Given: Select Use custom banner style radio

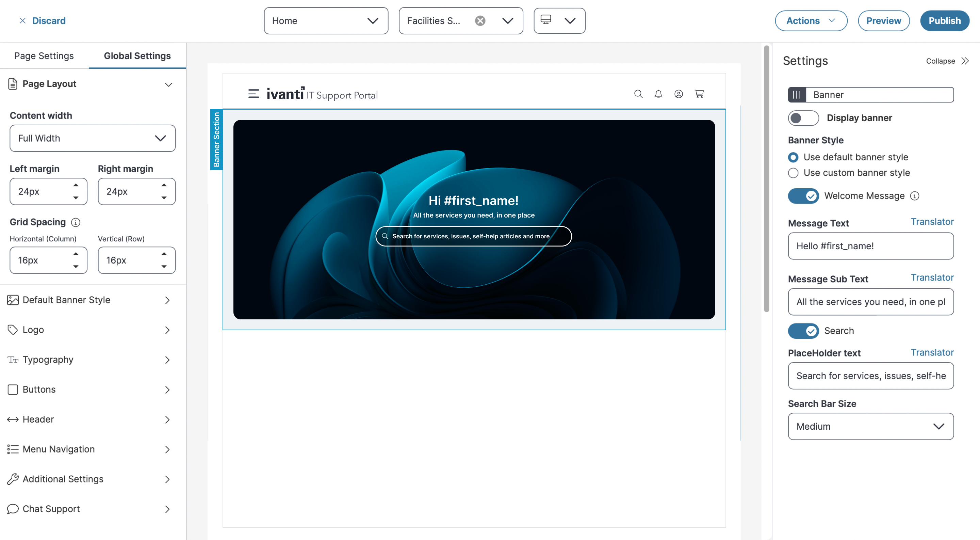Looking at the screenshot, I should coord(793,173).
